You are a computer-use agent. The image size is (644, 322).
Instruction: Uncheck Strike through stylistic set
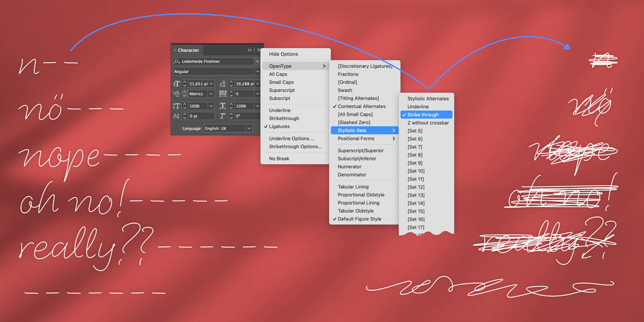click(x=427, y=115)
